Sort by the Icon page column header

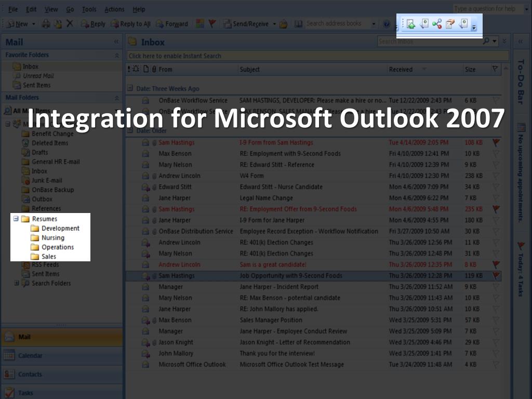pos(146,69)
